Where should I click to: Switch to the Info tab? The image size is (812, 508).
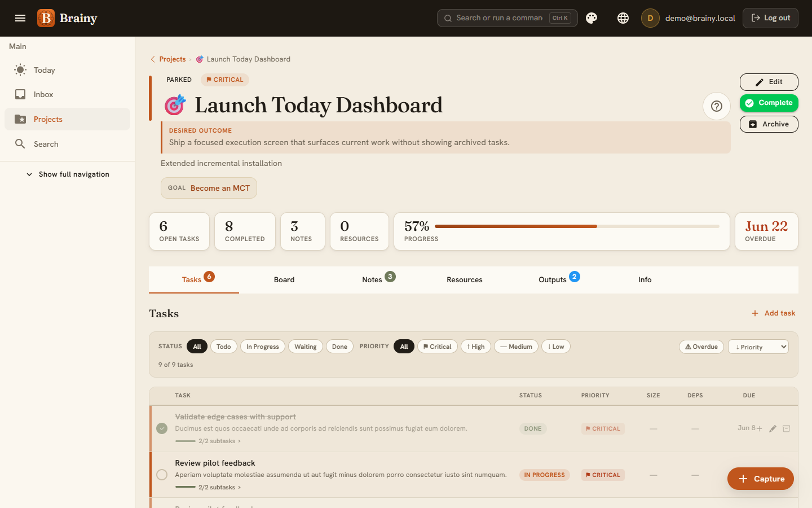(x=645, y=280)
